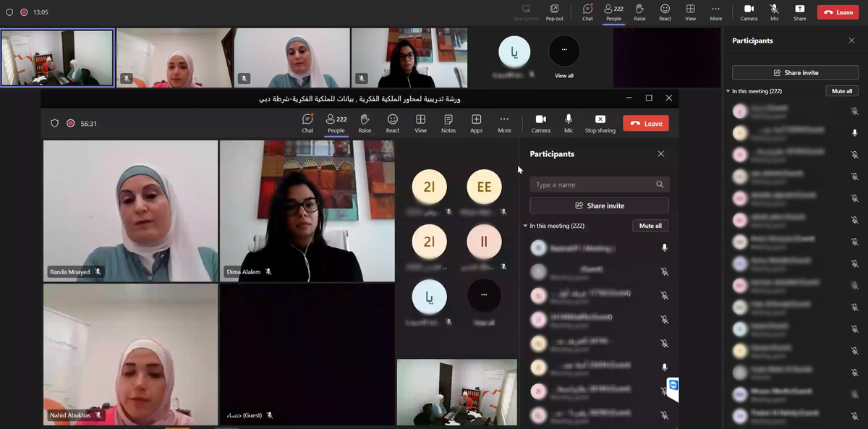Click View all in the top video strip
868x429 pixels.
[x=564, y=58]
